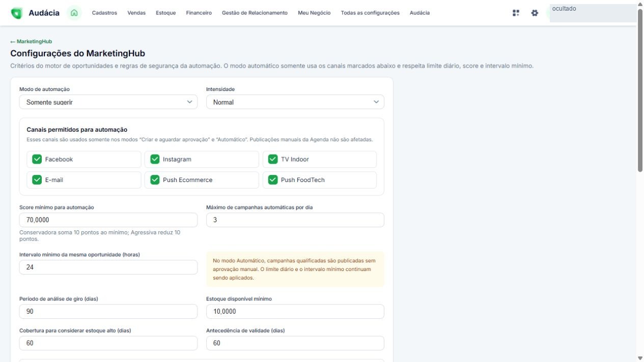Edit Máximo de campanhas automáticas por dia

[x=295, y=220]
